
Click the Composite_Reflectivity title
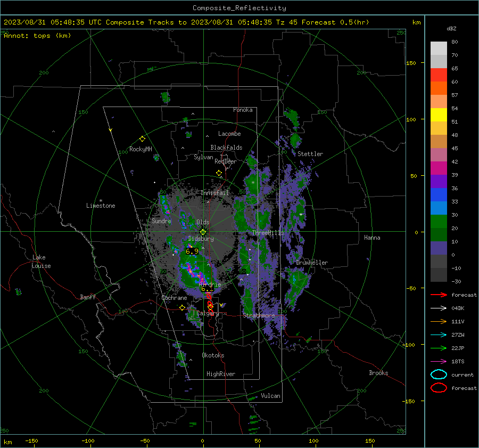[x=240, y=8]
